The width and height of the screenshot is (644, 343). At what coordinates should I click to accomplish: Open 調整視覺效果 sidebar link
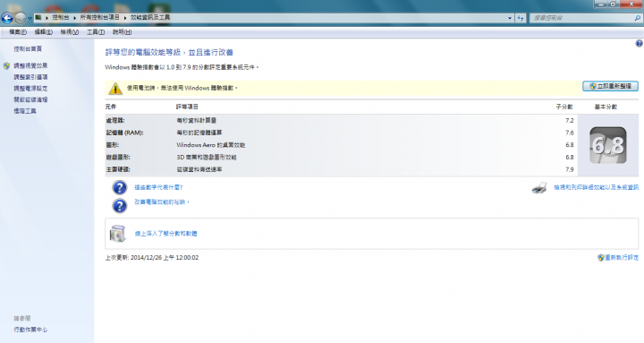[x=30, y=65]
